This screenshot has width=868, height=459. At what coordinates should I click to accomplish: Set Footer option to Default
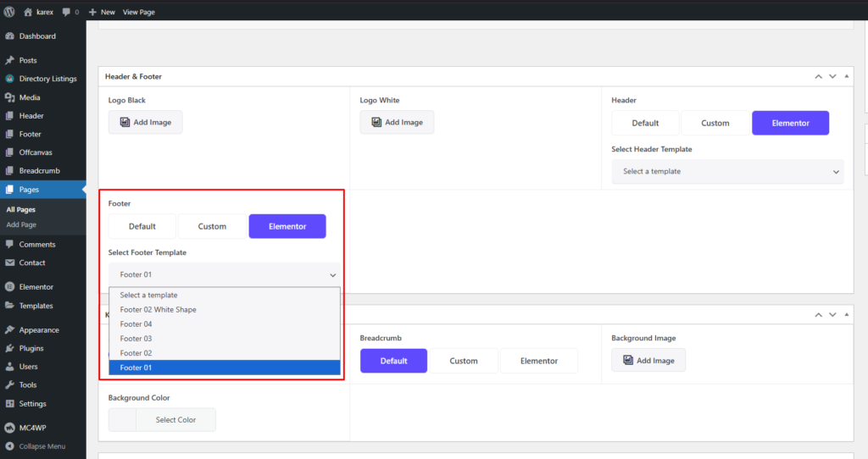(x=142, y=226)
